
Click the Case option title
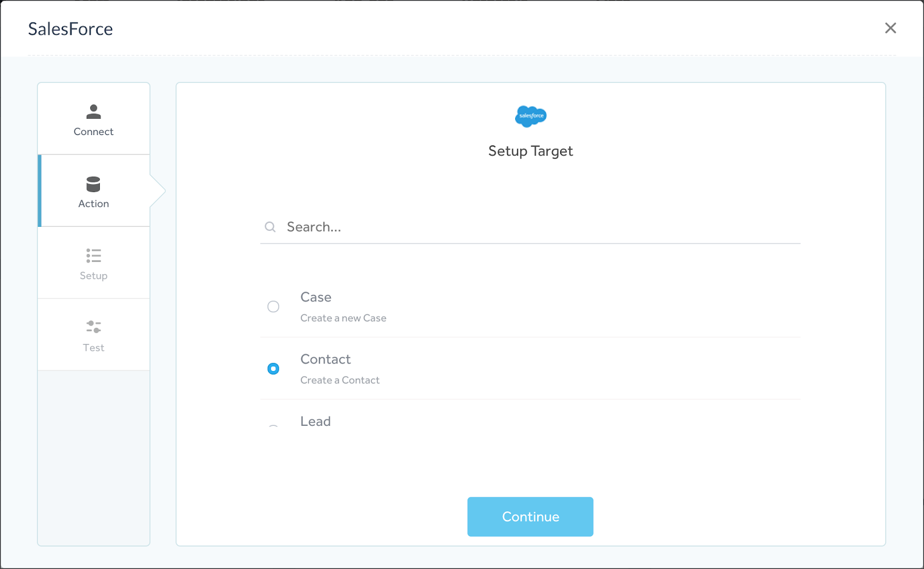click(x=316, y=297)
